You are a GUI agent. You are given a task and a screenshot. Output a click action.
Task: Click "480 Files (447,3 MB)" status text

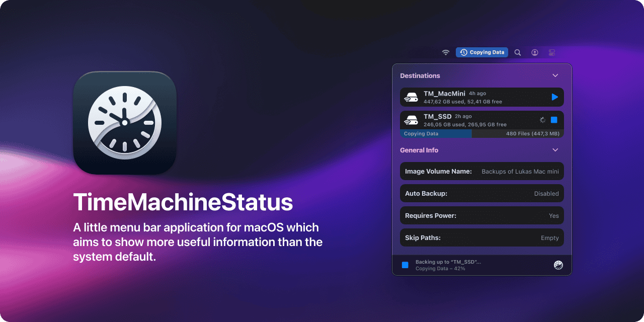tap(533, 134)
